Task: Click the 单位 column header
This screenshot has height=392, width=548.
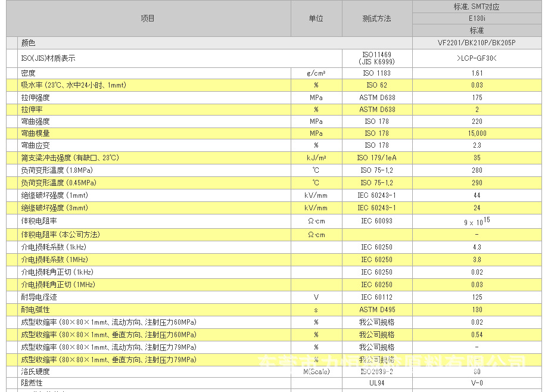Action: click(x=315, y=18)
